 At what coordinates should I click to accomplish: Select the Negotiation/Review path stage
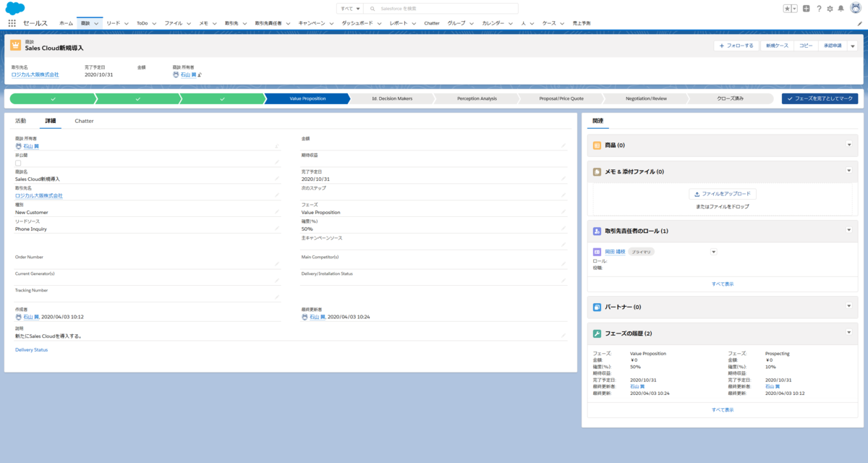[x=646, y=98]
